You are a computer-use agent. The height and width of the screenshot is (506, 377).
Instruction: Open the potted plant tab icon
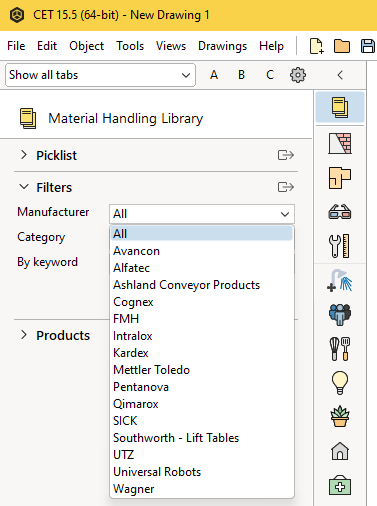[340, 417]
